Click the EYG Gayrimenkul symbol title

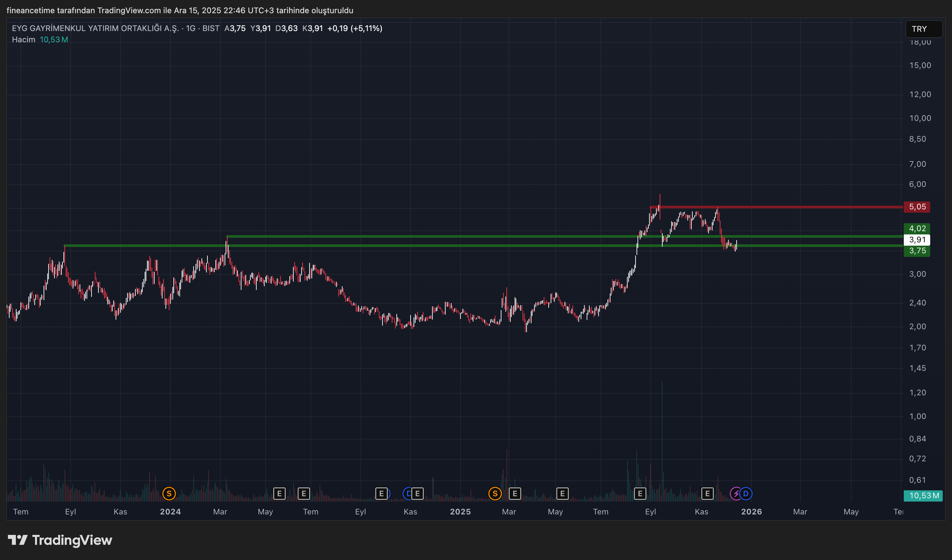(x=95, y=28)
